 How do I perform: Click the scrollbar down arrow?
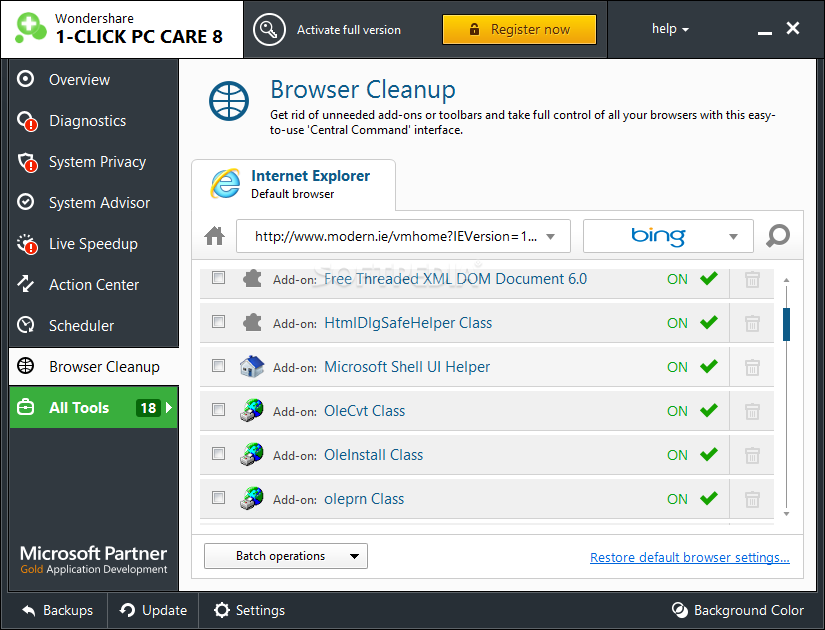coord(787,514)
